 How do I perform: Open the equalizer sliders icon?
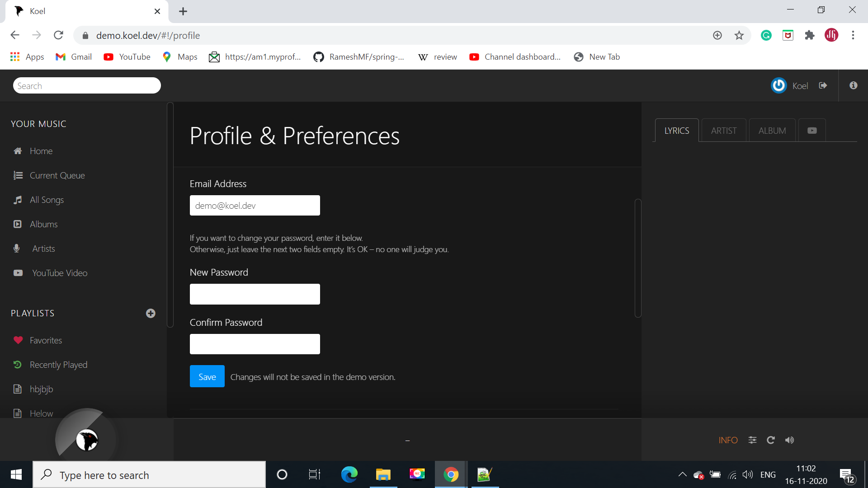click(752, 440)
